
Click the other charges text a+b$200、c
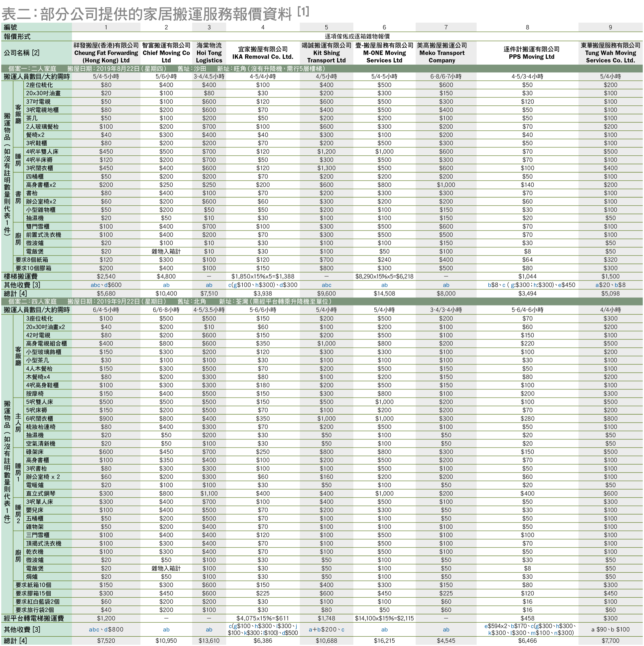(x=326, y=629)
